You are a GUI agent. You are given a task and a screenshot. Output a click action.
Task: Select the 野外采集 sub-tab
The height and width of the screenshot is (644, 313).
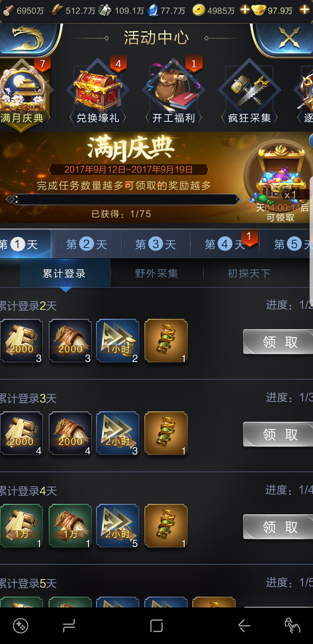156,273
